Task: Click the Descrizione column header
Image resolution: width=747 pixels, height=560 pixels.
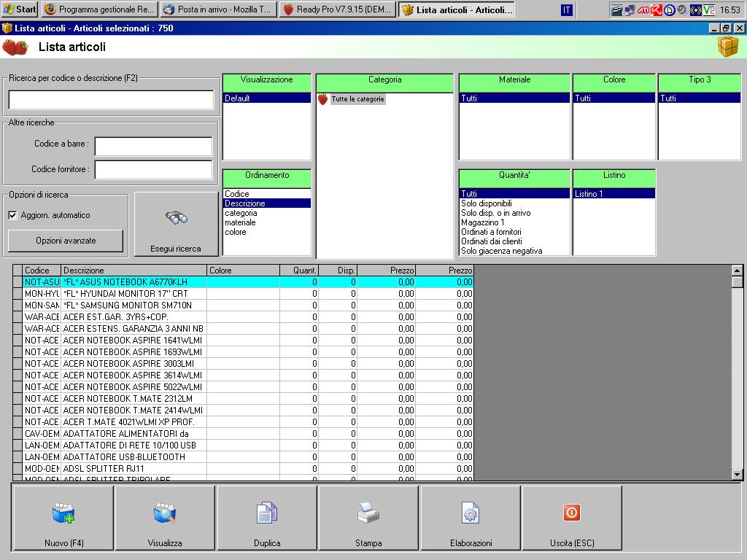Action: 133,271
